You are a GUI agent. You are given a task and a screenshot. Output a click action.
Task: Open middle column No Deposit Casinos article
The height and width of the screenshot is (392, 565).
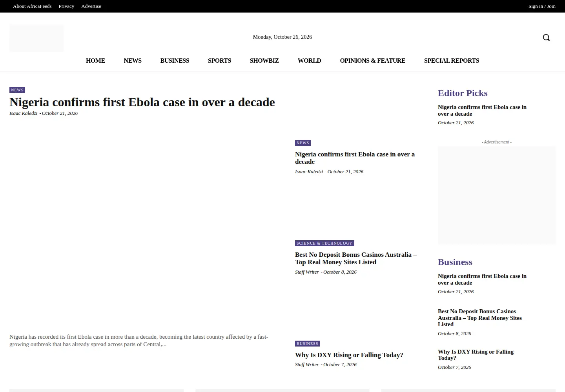tap(356, 258)
